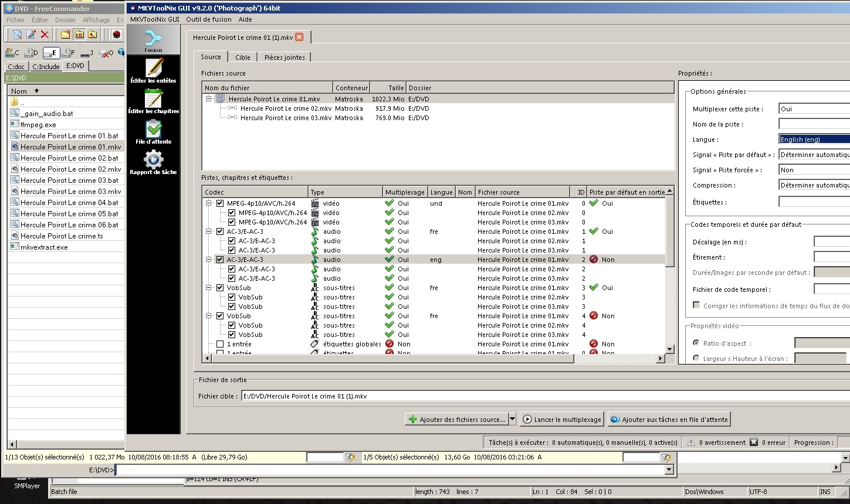The height and width of the screenshot is (504, 850).
Task: Uncheck the top MPEG-4p10/AVC/h.264 video track
Action: pyautogui.click(x=220, y=203)
